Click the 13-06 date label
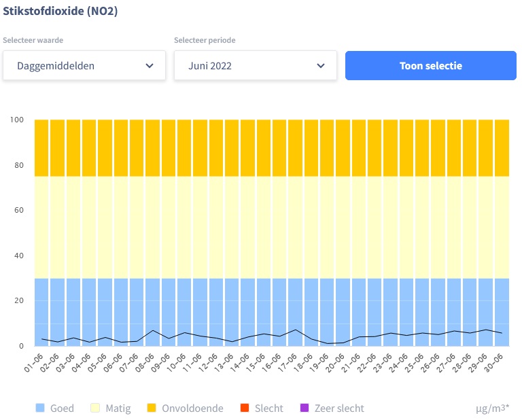This screenshot has height=420, width=522. [x=224, y=363]
